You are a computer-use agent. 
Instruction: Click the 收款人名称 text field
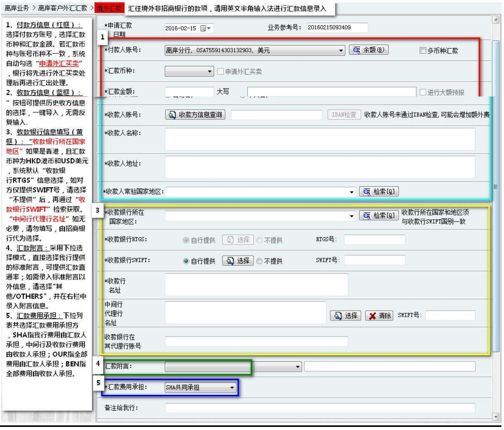tap(319, 139)
